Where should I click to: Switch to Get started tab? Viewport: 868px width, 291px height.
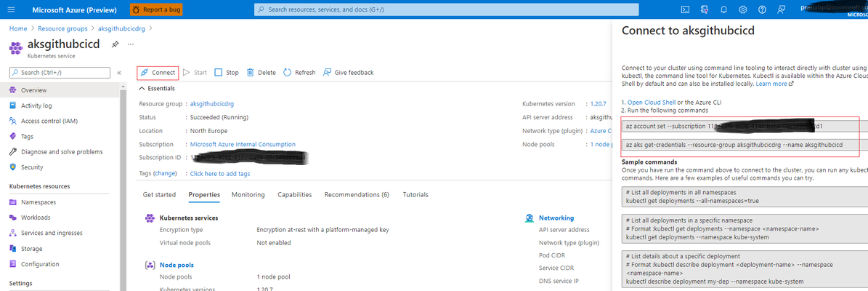point(159,194)
